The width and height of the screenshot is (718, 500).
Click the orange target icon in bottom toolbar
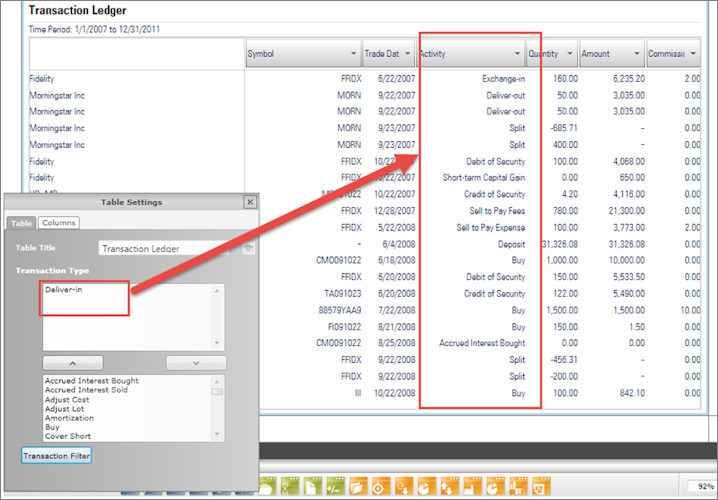379,487
